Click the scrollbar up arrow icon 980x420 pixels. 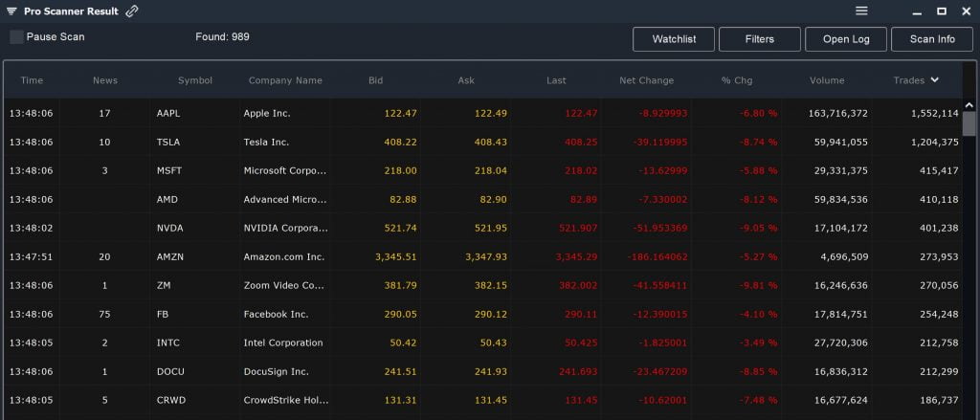969,105
